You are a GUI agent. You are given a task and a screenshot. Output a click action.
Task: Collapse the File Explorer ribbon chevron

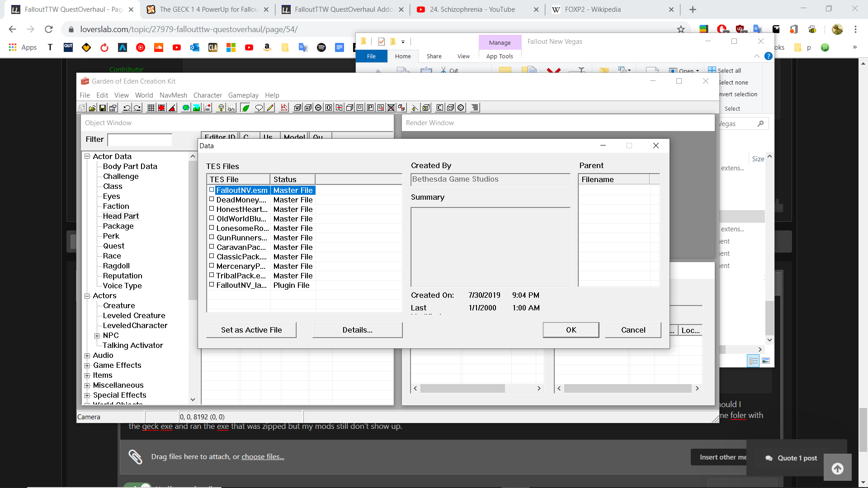coord(757,56)
